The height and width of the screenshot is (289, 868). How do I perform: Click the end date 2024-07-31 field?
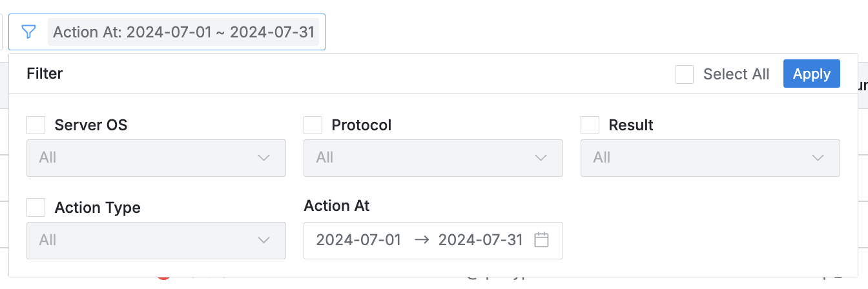pyautogui.click(x=480, y=240)
